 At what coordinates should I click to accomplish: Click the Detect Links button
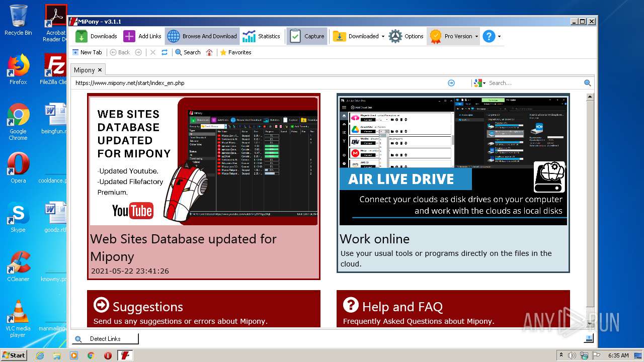[105, 339]
